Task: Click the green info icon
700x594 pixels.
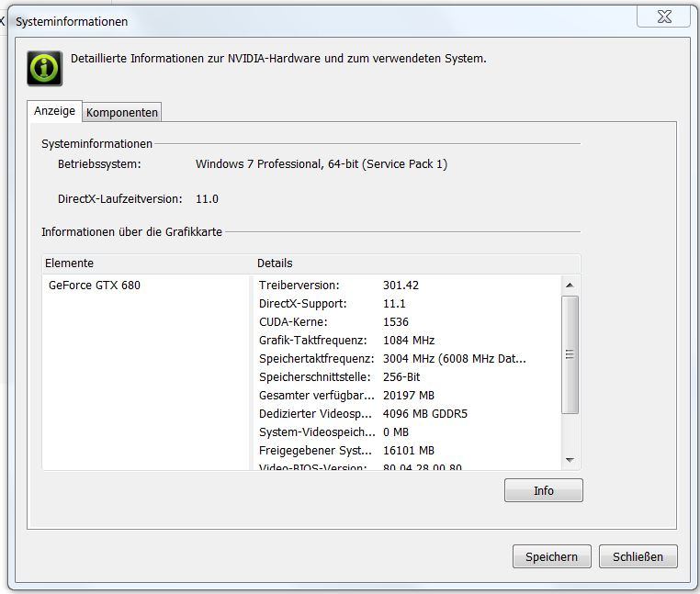Action: point(45,68)
